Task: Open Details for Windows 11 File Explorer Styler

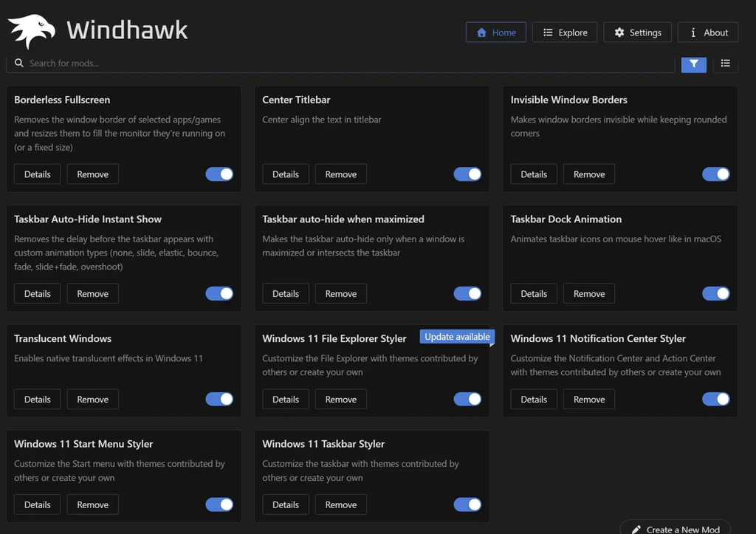Action: point(286,399)
